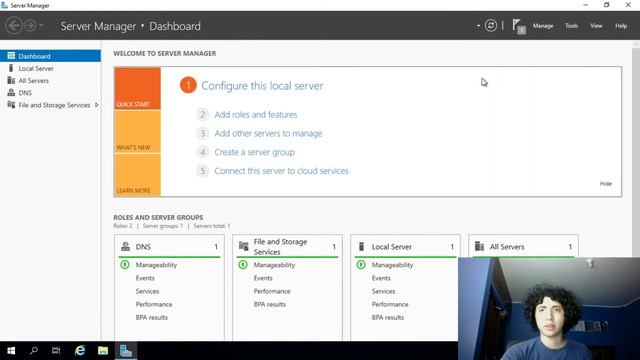640x360 pixels.
Task: Click the File and Storage tile icon
Action: (244, 246)
